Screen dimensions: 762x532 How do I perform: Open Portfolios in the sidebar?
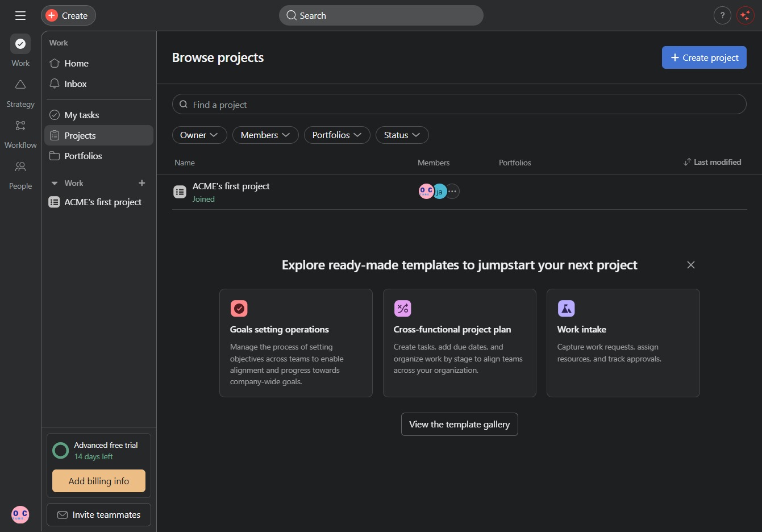pos(99,156)
